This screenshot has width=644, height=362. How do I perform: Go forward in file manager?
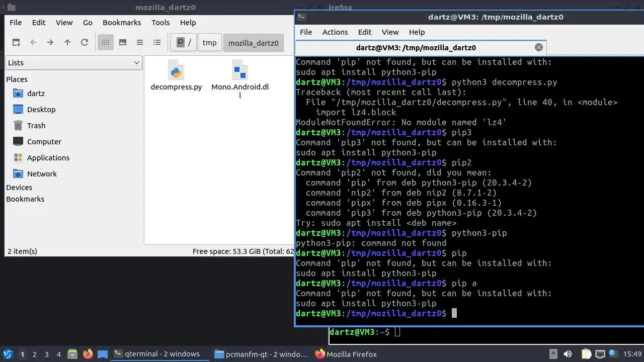point(50,43)
